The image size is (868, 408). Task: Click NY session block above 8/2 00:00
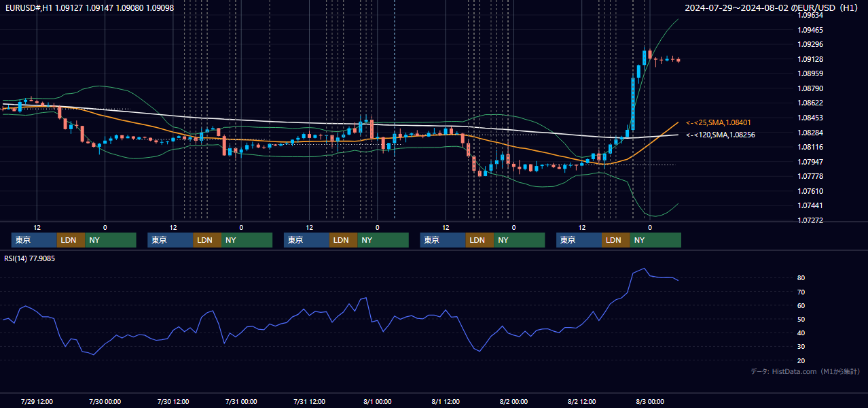pyautogui.click(x=520, y=240)
